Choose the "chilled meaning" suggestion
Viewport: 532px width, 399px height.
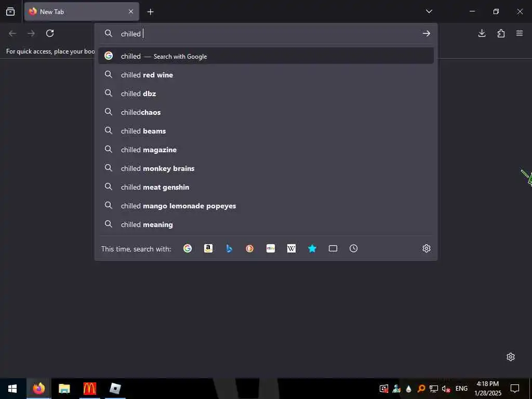[266, 224]
